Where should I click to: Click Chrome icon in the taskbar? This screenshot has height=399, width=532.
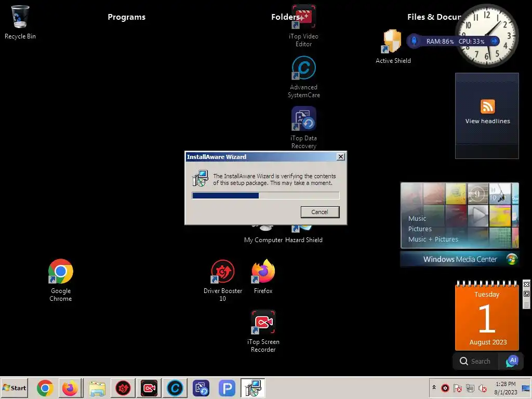tap(45, 388)
